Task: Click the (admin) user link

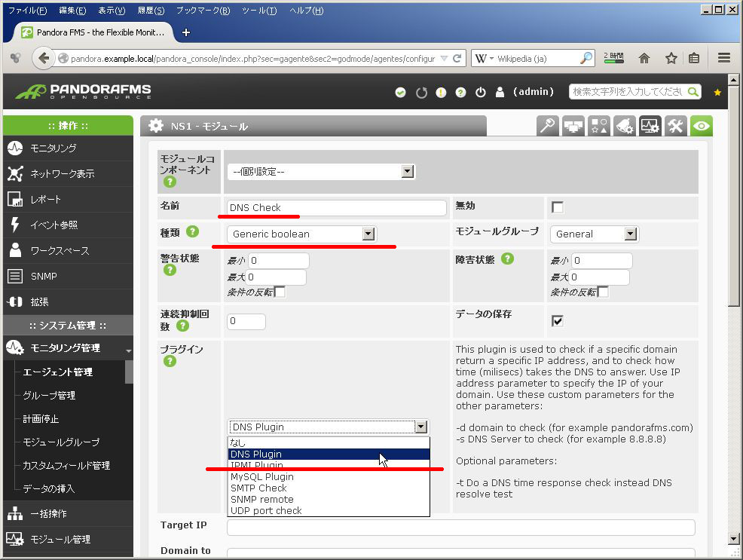Action: point(533,92)
